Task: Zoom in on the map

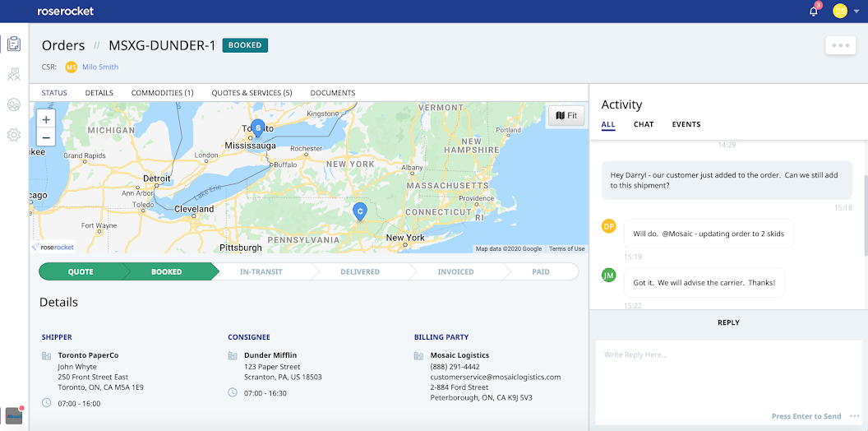Action: (46, 119)
